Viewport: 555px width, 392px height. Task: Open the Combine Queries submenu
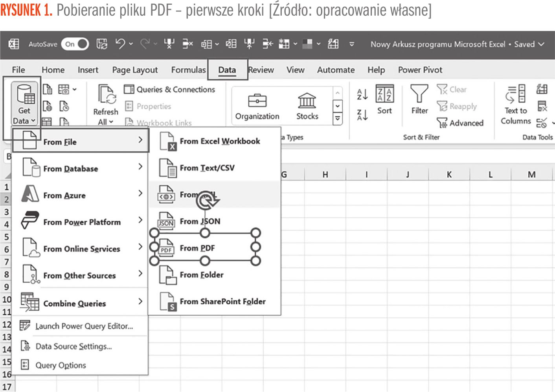click(x=80, y=303)
